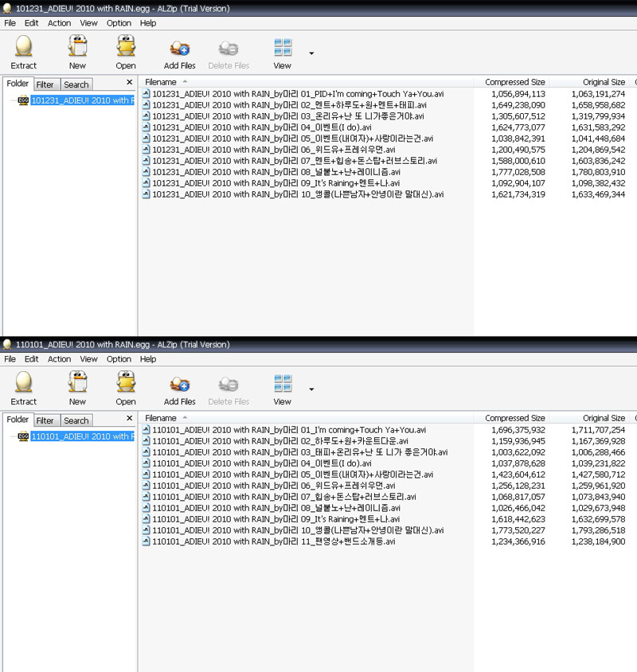637x672 pixels.
Task: Open Help menu in 101231 window
Action: 148,23
